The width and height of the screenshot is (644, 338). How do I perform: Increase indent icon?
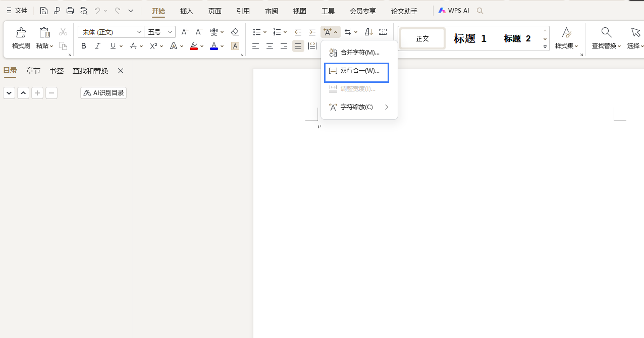[x=312, y=32]
